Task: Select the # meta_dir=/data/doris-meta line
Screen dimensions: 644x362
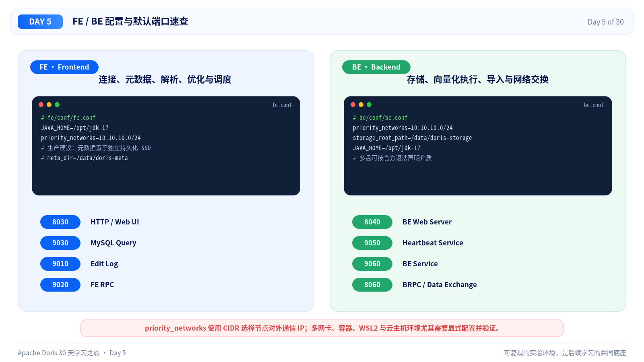Action: [85, 158]
